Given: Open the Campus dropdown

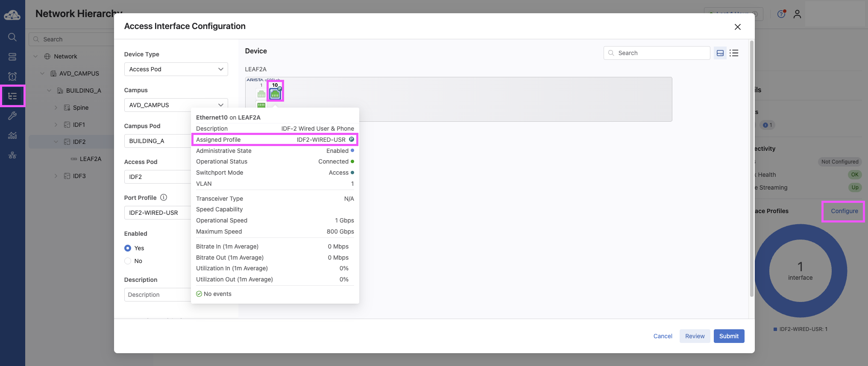Looking at the screenshot, I should (176, 105).
